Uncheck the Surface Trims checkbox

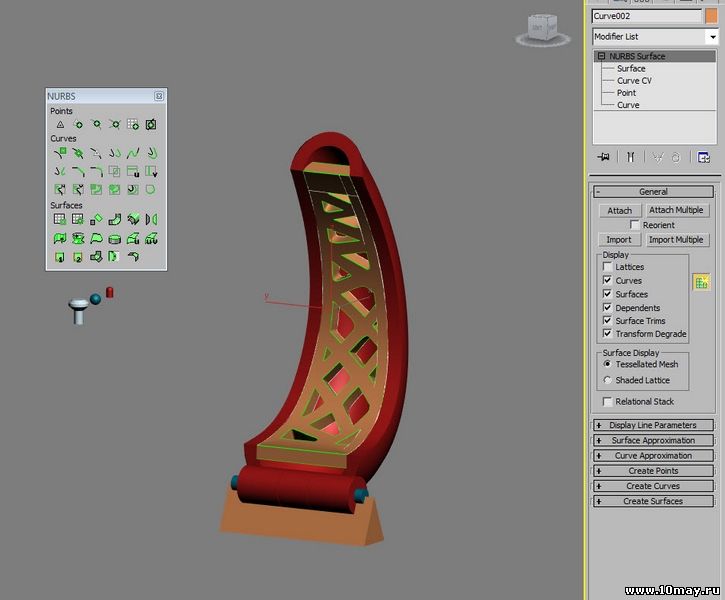(607, 320)
